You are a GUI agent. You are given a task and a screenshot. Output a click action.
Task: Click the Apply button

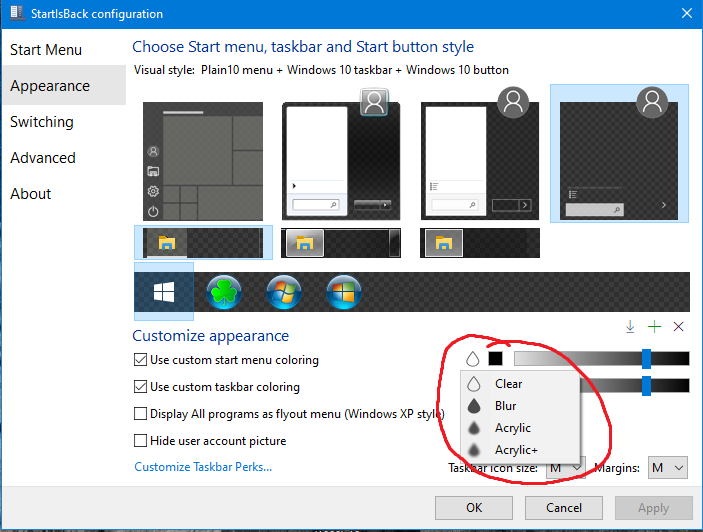click(653, 508)
